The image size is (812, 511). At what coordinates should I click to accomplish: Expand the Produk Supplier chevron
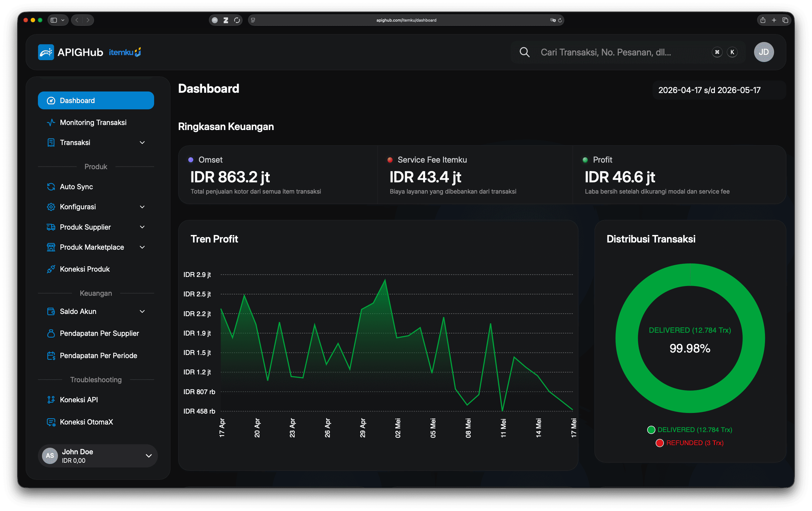point(142,227)
